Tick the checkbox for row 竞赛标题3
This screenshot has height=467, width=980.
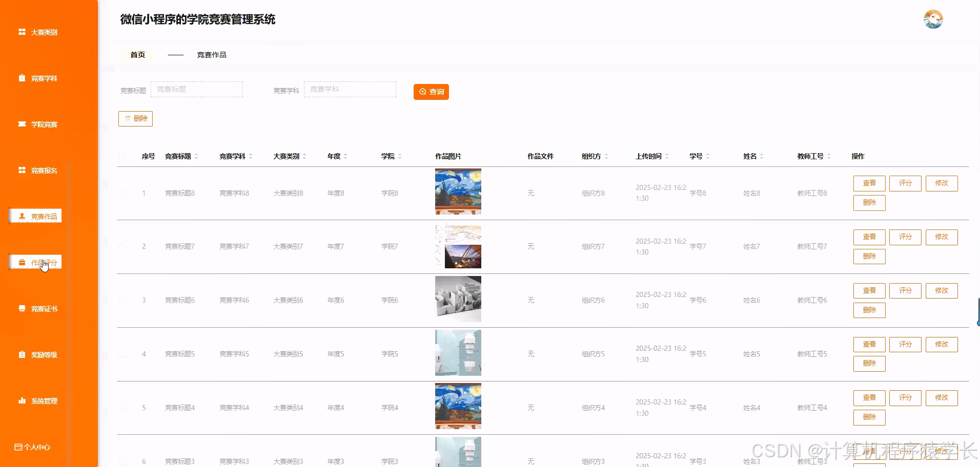(x=122, y=461)
